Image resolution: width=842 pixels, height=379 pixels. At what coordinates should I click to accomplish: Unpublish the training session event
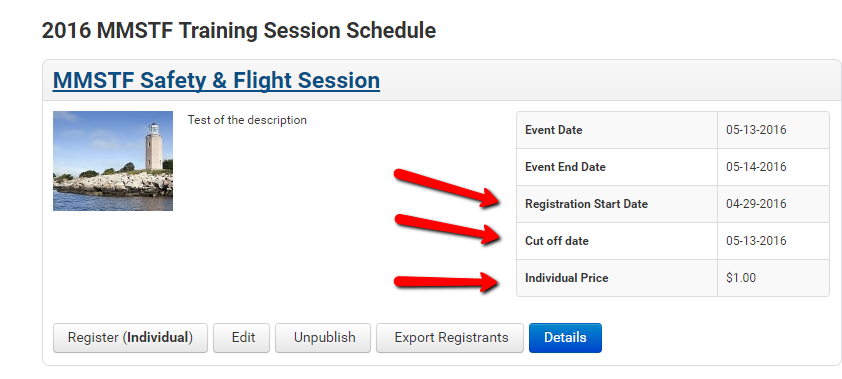click(323, 338)
